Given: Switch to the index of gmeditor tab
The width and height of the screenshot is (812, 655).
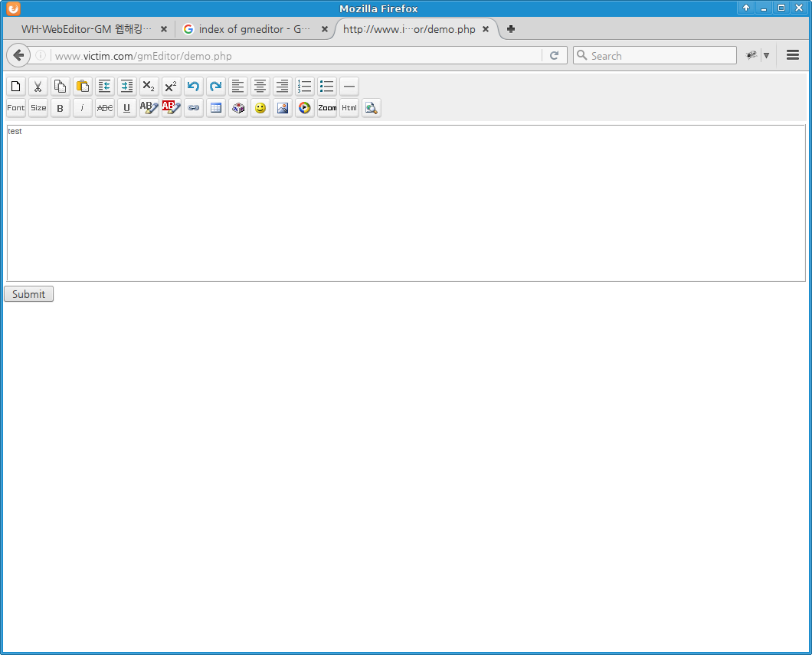Looking at the screenshot, I should click(254, 29).
